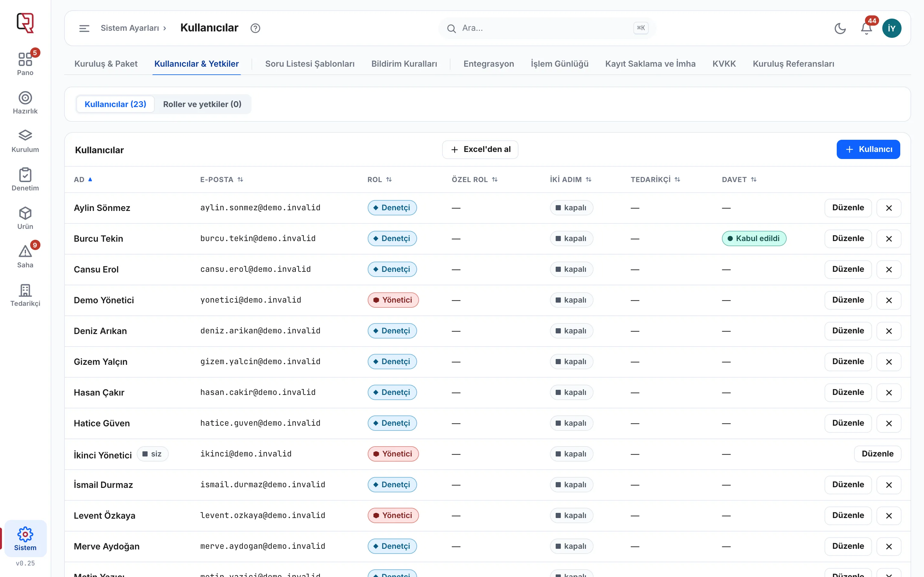Toggle dark mode moon icon
This screenshot has width=924, height=577.
tap(840, 28)
